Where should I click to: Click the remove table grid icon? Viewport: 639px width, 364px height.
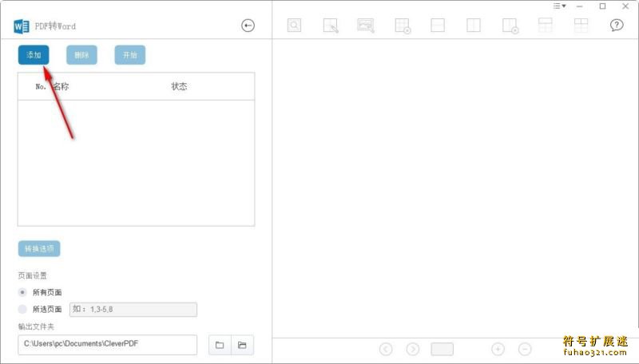point(403,26)
